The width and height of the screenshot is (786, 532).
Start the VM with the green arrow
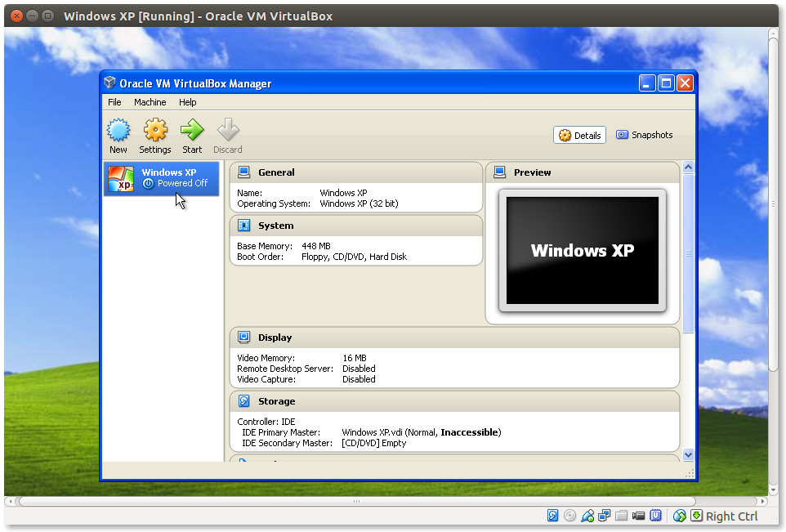[192, 131]
